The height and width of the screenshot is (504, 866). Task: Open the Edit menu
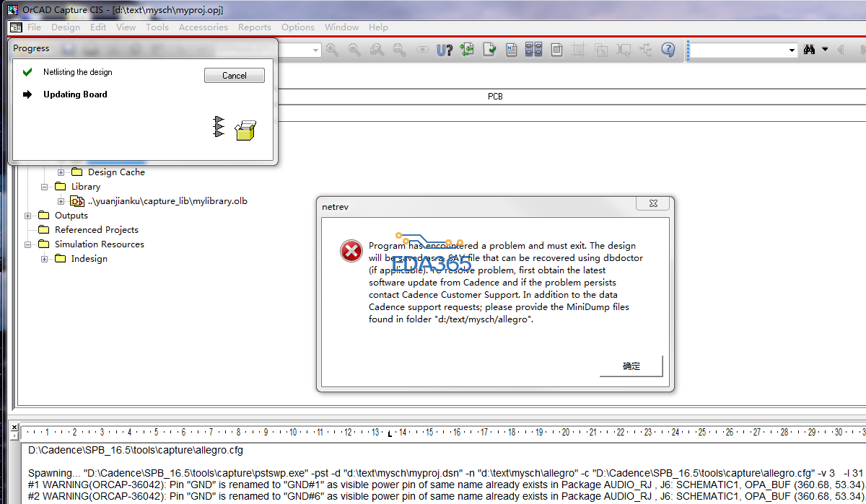click(x=98, y=27)
